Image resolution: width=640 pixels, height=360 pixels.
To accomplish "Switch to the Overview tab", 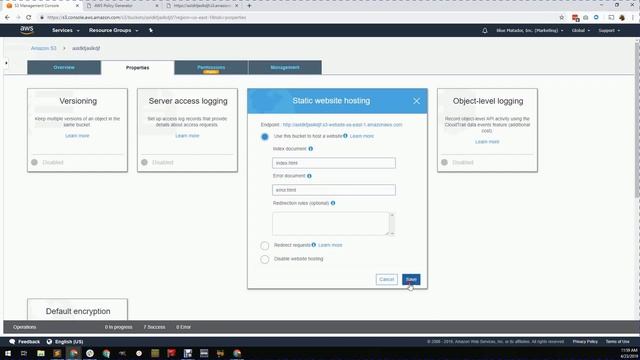I will 64,67.
